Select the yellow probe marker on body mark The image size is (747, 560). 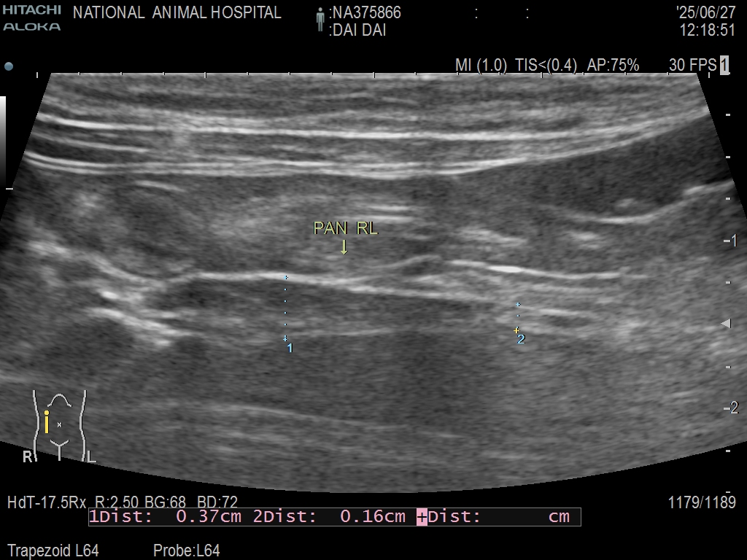pos(47,422)
